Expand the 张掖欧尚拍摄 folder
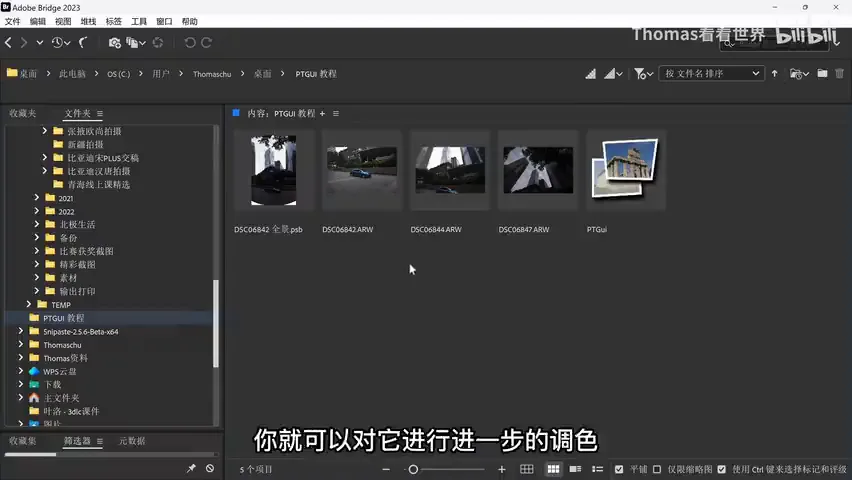The width and height of the screenshot is (852, 480). click(x=45, y=130)
